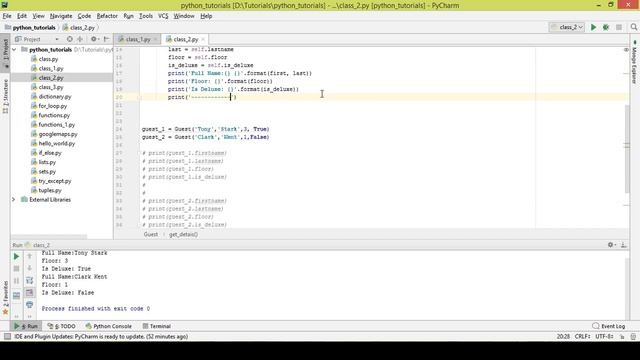
Task: Select tuples.py in project tree
Action: 50,190
